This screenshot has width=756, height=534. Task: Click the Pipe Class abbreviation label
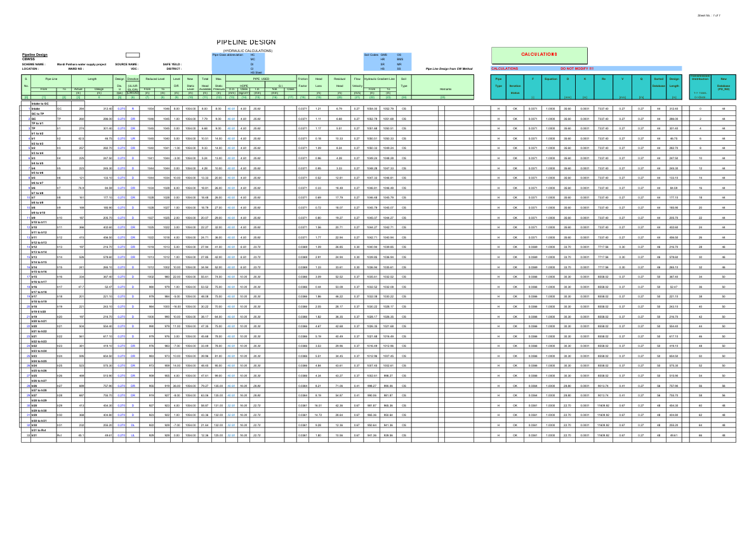point(228,55)
